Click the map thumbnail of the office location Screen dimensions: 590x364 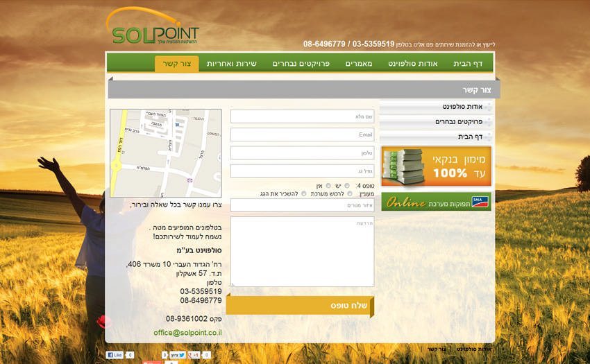(x=166, y=153)
